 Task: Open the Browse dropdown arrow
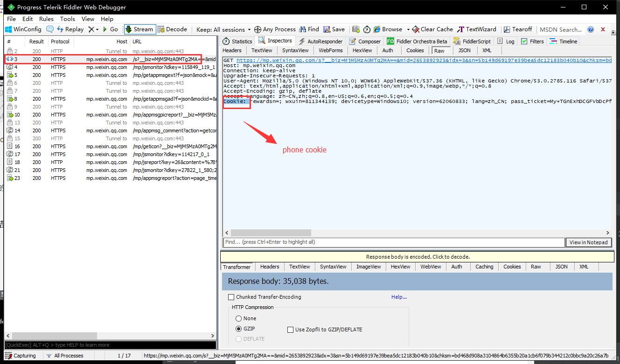408,29
